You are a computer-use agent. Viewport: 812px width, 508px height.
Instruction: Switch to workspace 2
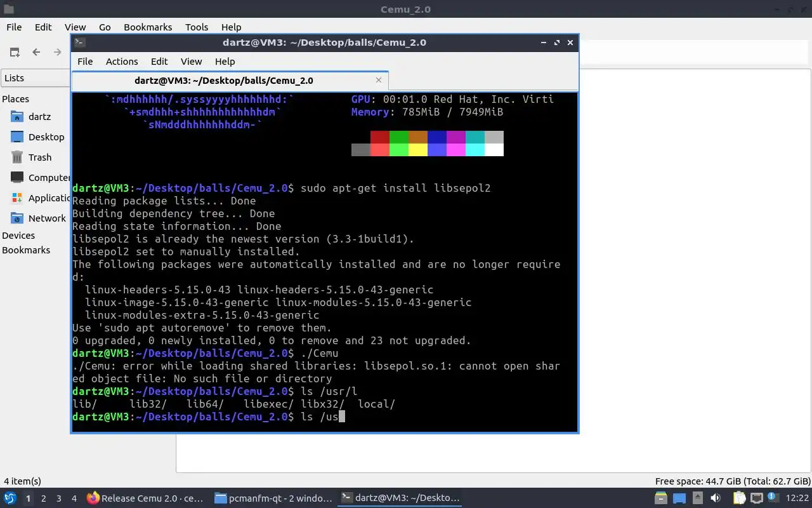click(43, 498)
